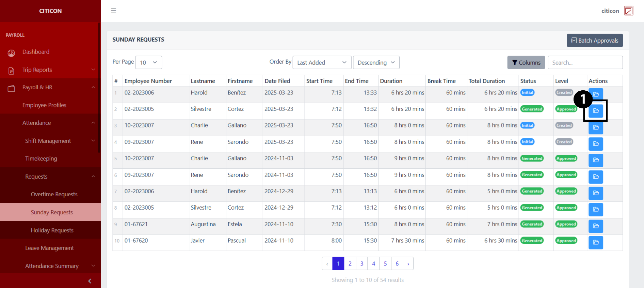Click the citicon profile avatar icon

coord(628,11)
